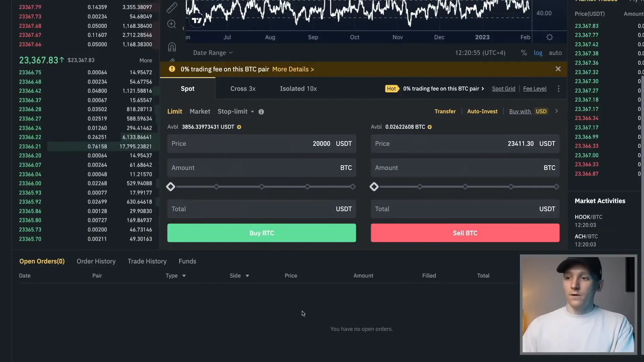
Task: Click the chevron arrow right of Buy with USD
Action: (x=556, y=111)
